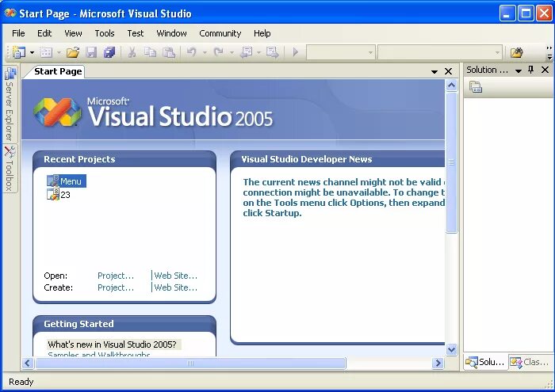This screenshot has height=392, width=555.
Task: Open the Community menu
Action: 220,33
